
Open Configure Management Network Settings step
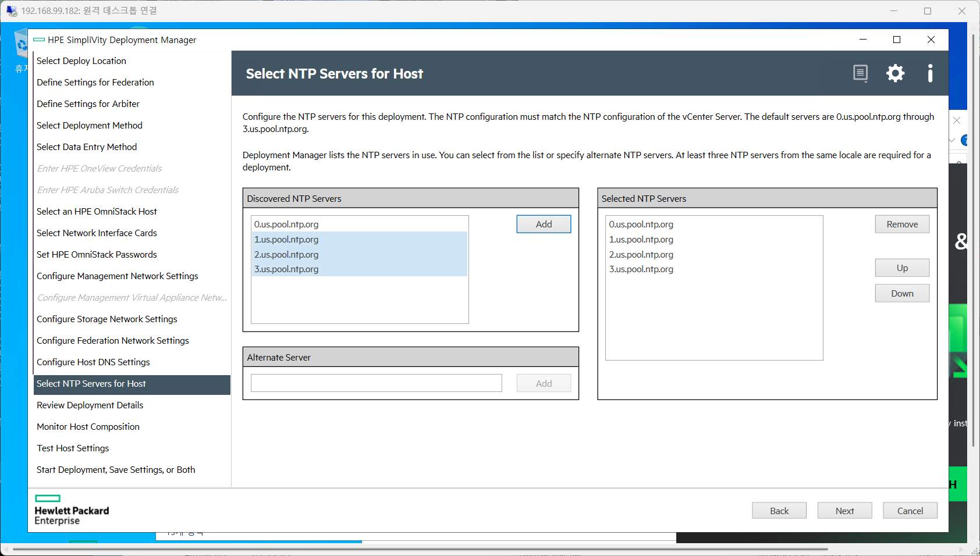coord(132,276)
